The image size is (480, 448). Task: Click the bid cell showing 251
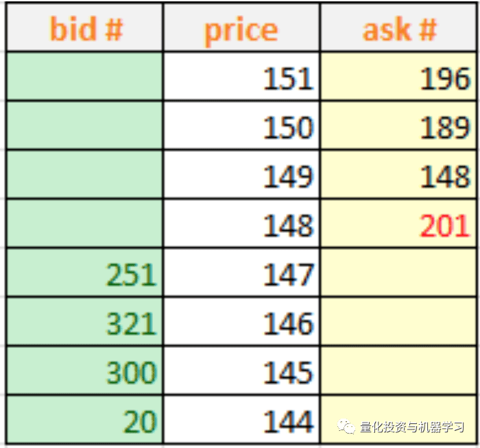pos(85,273)
